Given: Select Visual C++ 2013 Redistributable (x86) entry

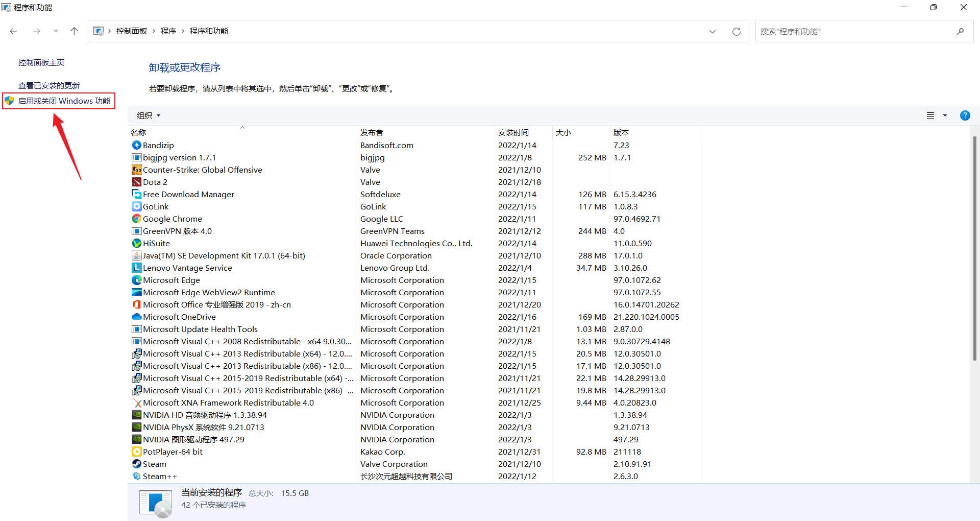Looking at the screenshot, I should coord(416,366).
